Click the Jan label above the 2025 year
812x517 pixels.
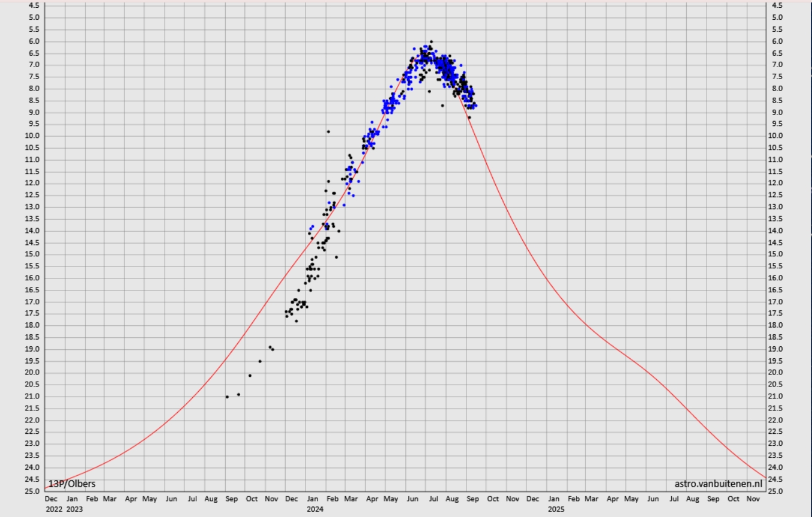pos(553,498)
